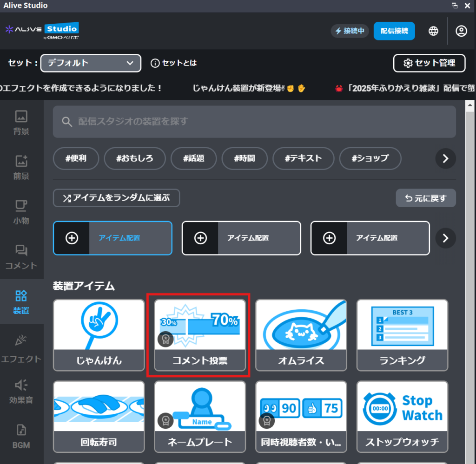Select the オムライス device item
This screenshot has width=476, height=464.
tap(301, 335)
